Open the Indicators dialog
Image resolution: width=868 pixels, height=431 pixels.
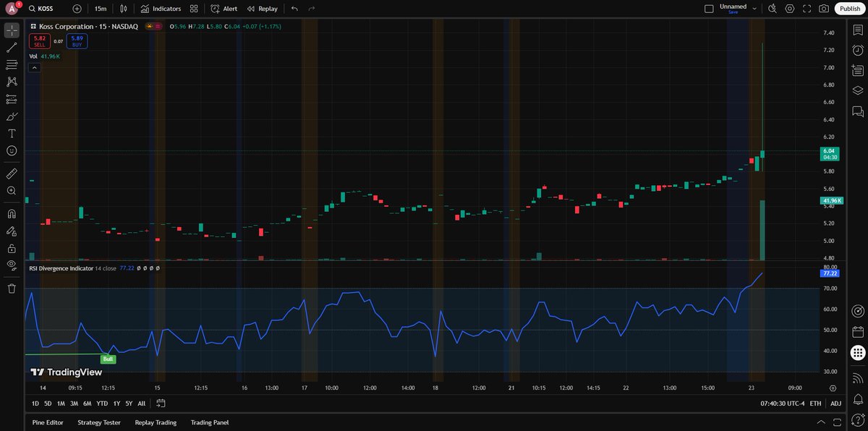click(x=161, y=9)
